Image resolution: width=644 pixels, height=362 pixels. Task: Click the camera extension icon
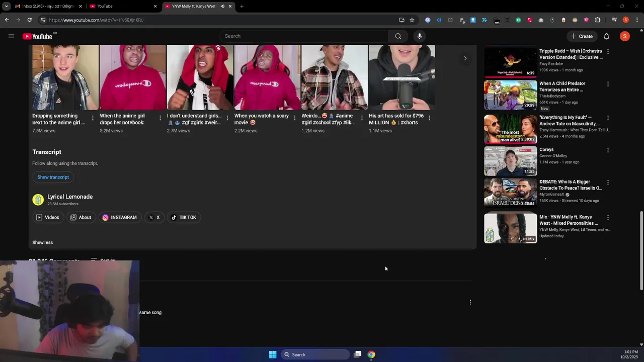[x=541, y=20]
